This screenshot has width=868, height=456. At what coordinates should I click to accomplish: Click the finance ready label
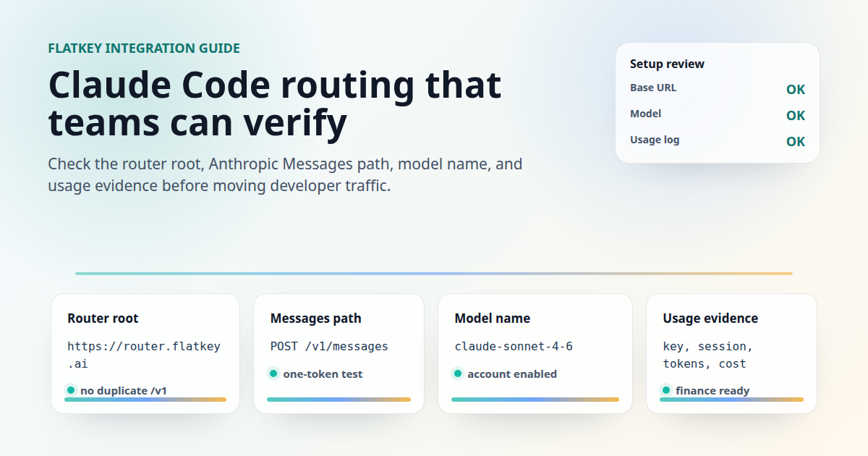(x=712, y=391)
